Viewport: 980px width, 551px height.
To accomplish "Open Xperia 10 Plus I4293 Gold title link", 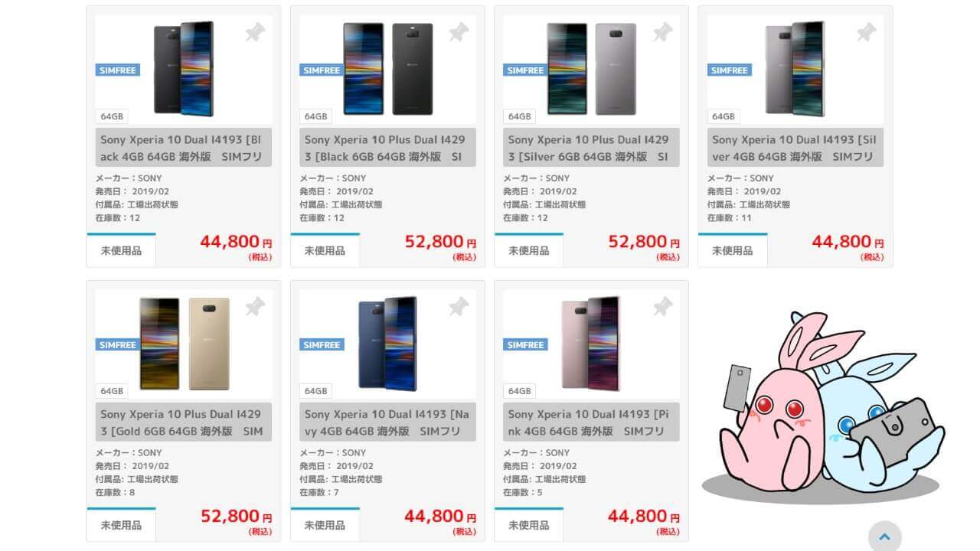I will tap(182, 422).
